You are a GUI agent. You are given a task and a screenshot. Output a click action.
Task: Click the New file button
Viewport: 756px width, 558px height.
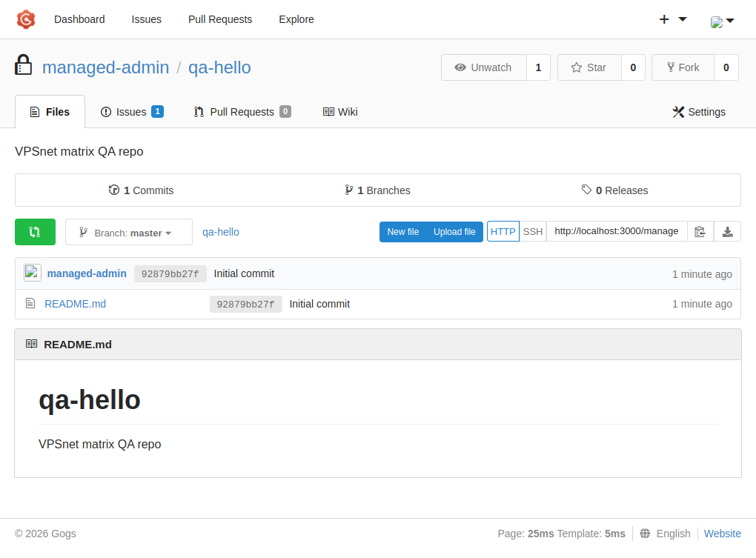tap(403, 232)
